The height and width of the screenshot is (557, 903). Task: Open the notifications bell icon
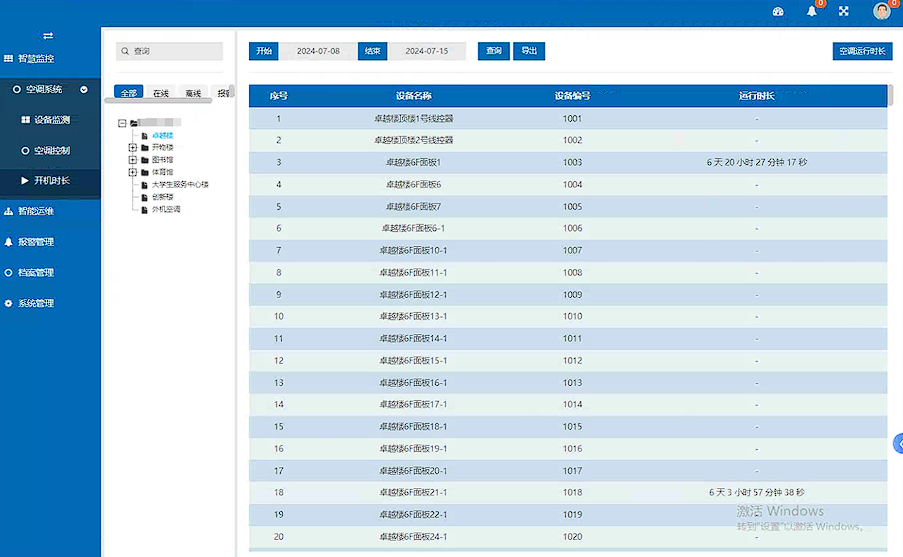(811, 12)
